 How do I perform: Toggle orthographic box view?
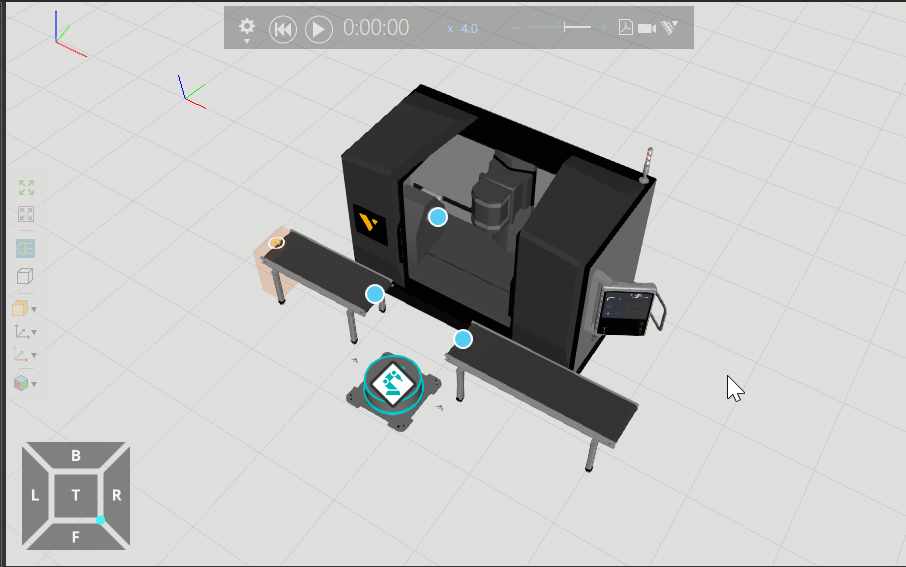tap(25, 276)
